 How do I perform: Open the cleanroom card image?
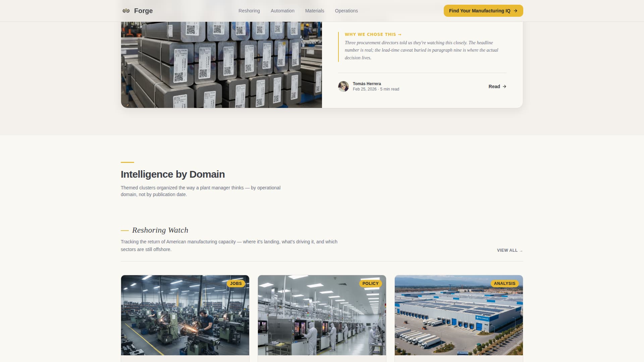(x=322, y=315)
